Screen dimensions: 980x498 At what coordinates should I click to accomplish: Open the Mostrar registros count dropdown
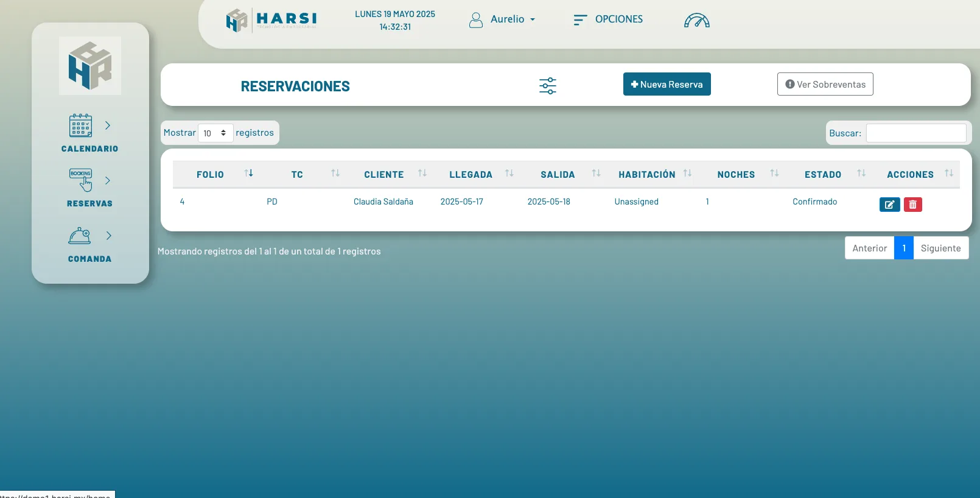tap(215, 133)
